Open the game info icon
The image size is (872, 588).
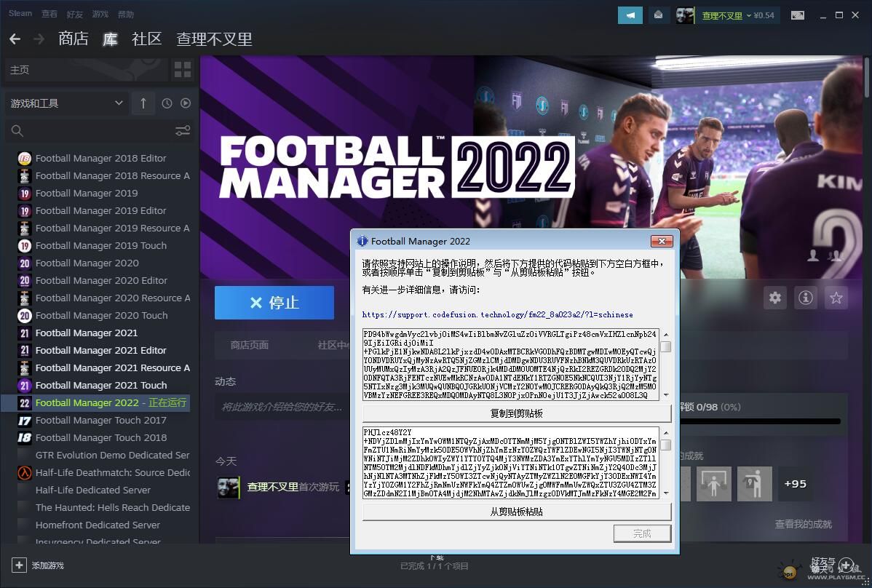[805, 298]
